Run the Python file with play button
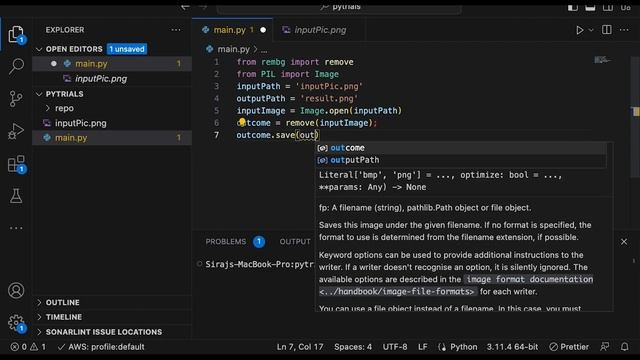The height and width of the screenshot is (360, 640). pos(579,30)
